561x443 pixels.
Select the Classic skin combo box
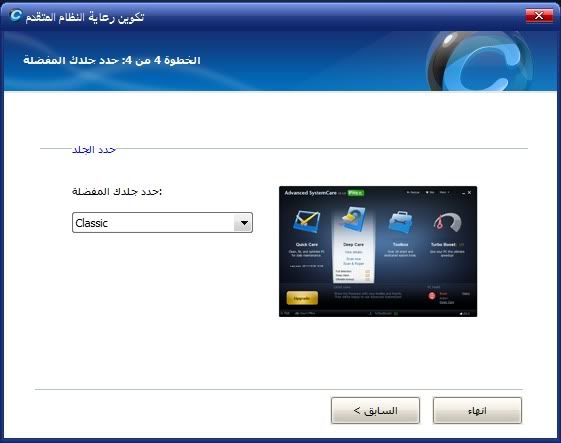point(162,223)
